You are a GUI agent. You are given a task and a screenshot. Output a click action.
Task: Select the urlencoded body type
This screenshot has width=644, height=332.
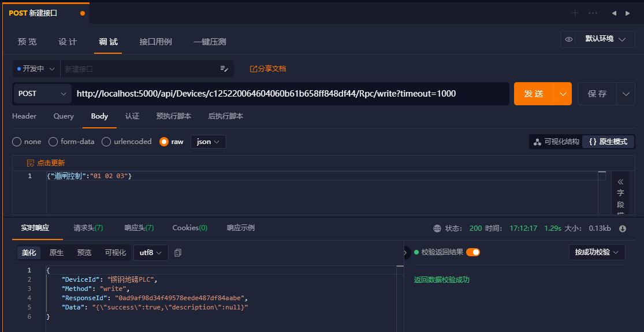click(106, 142)
